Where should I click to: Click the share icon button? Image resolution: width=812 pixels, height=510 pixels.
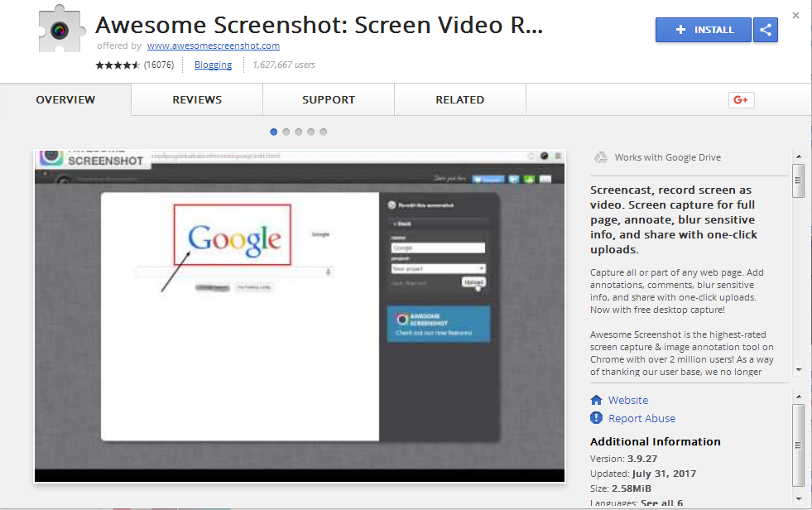(x=766, y=30)
